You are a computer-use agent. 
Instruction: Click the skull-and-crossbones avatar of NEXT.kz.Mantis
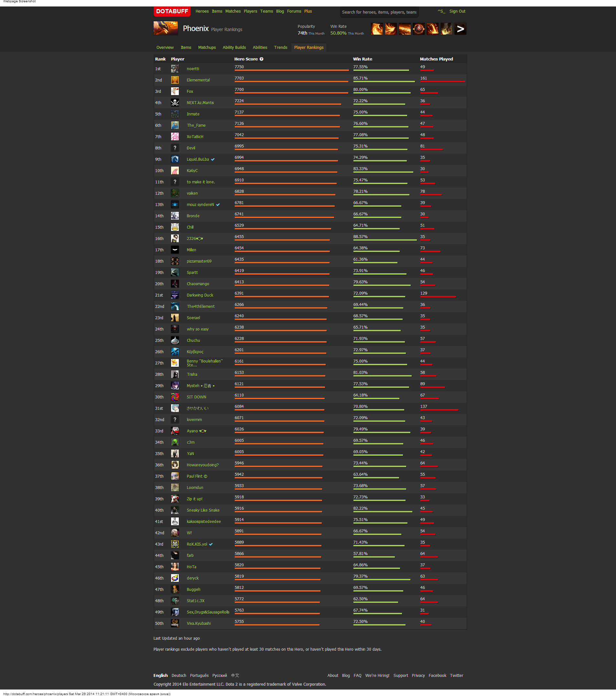[175, 103]
